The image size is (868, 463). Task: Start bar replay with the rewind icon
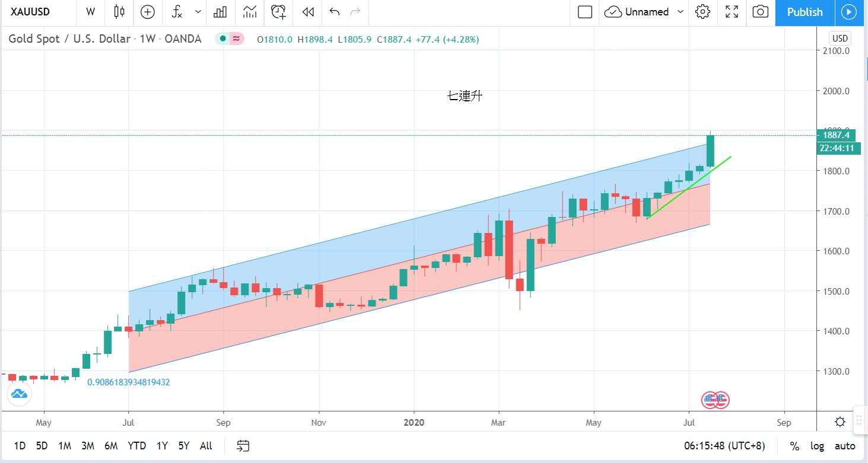pos(307,12)
